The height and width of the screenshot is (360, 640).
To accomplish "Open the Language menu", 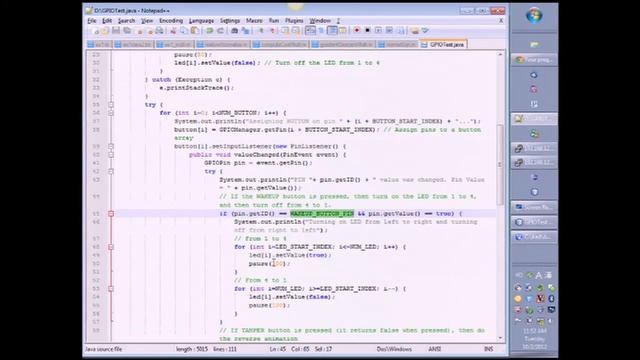I will (201, 21).
